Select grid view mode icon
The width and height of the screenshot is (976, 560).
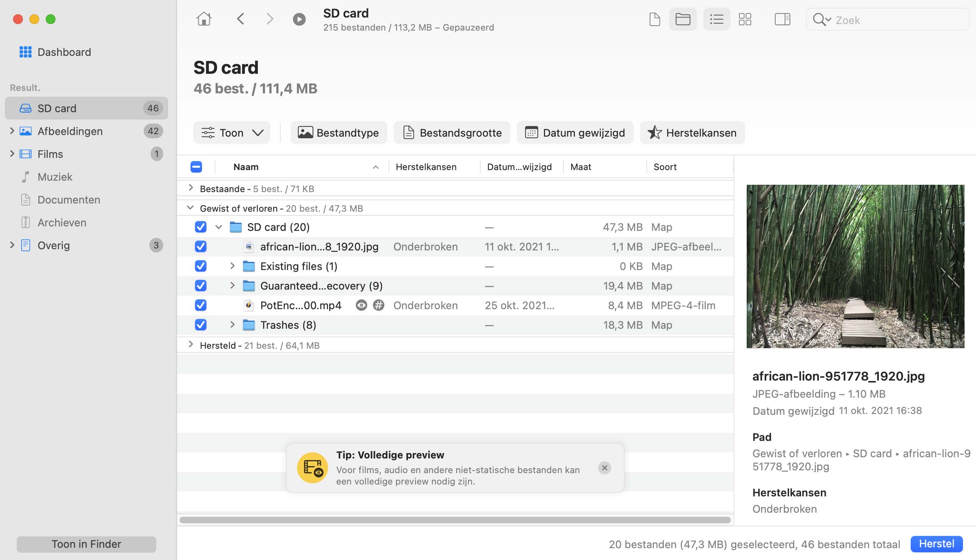coord(745,19)
